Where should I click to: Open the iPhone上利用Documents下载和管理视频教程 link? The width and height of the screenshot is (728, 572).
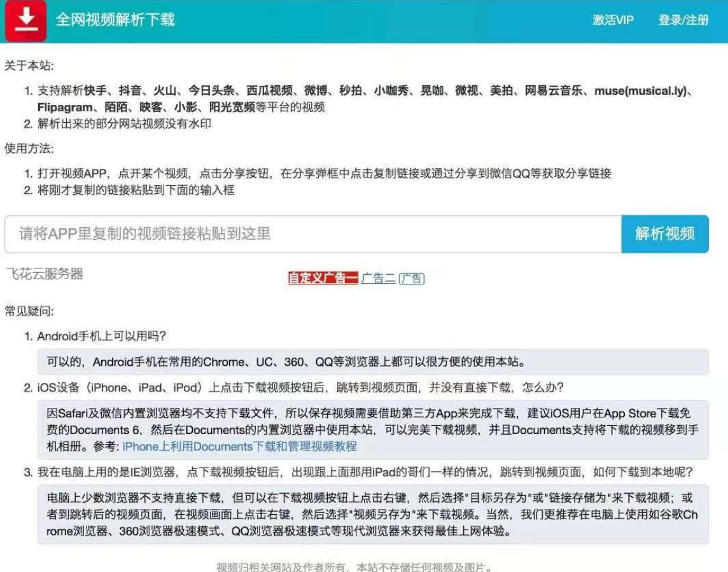point(239,447)
